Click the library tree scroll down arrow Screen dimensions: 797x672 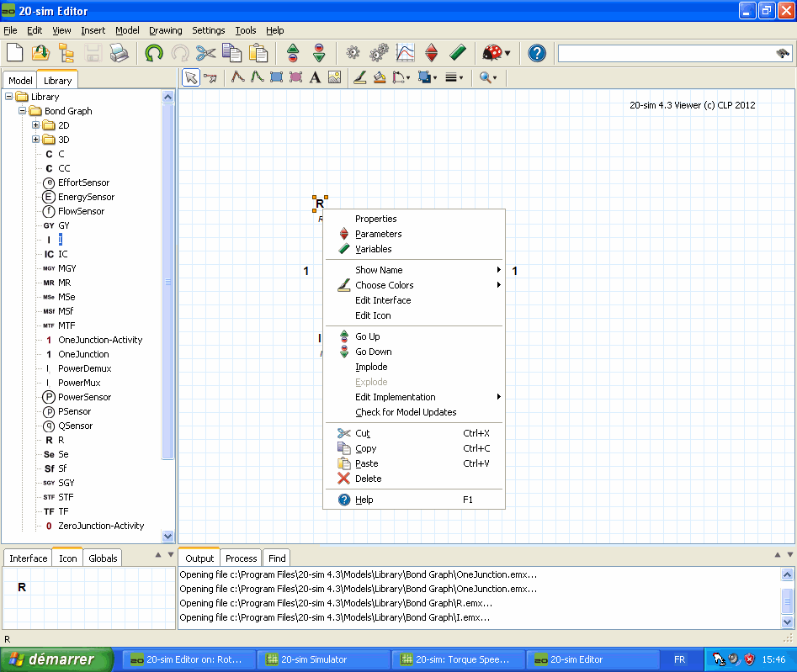pos(167,536)
